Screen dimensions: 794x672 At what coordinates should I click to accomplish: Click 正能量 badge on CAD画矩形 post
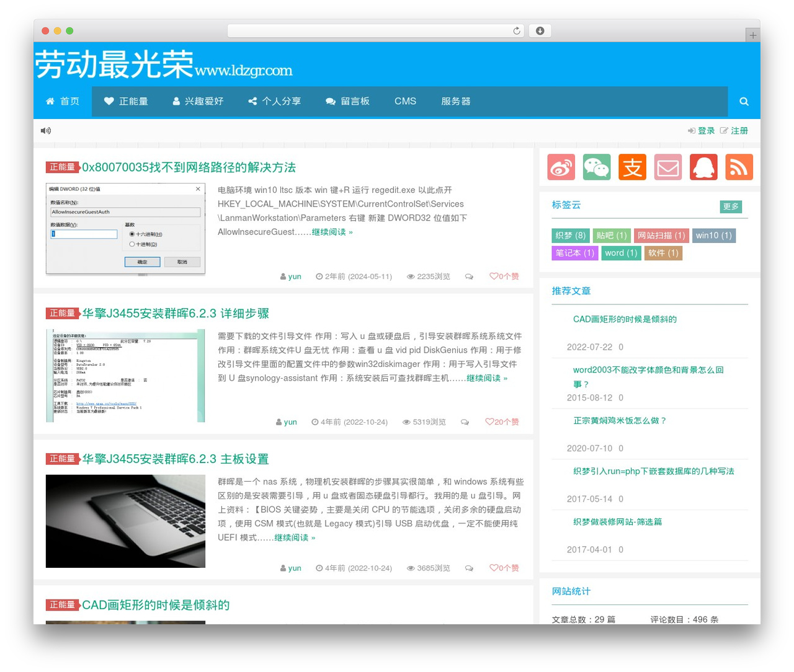click(x=63, y=605)
